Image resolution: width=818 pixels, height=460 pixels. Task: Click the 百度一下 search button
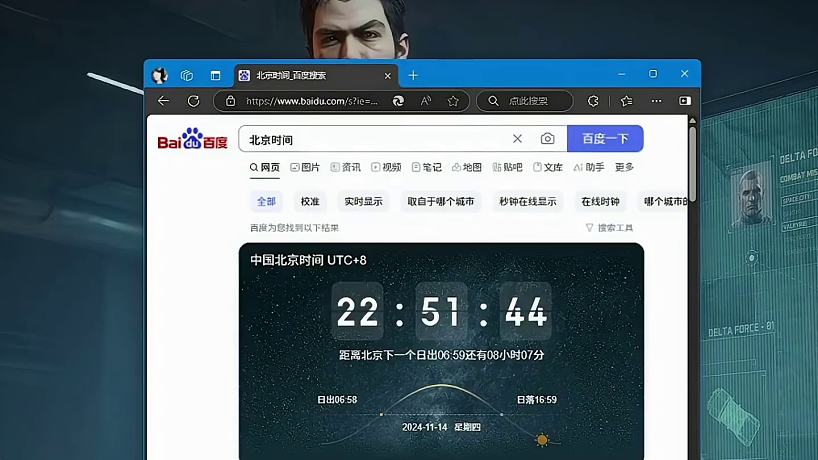pos(605,139)
